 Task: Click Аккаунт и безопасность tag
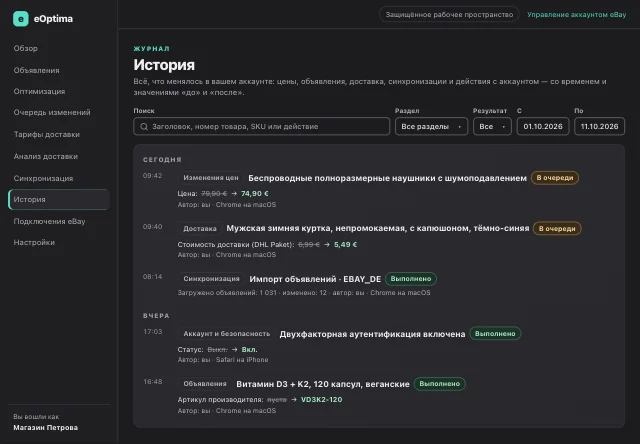pos(227,334)
